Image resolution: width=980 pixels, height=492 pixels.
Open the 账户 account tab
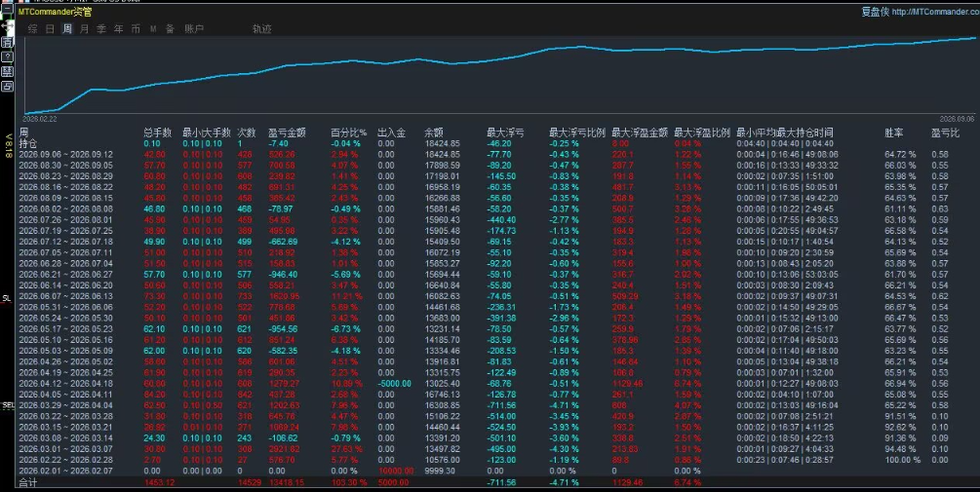point(194,28)
